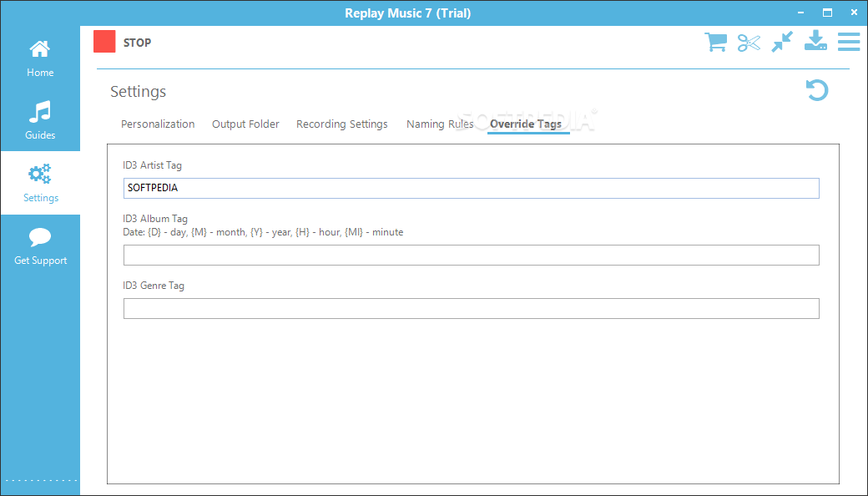This screenshot has width=868, height=496.
Task: Open the Recording Settings tab
Action: coord(342,124)
